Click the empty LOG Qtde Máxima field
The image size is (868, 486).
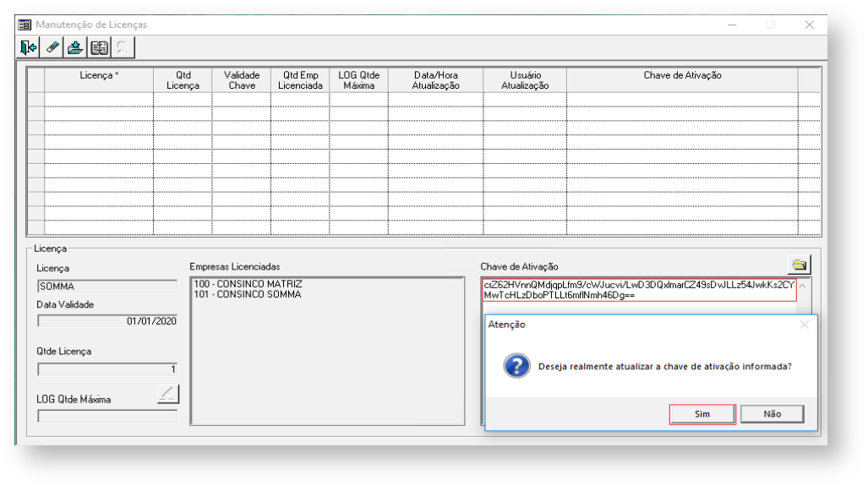point(107,416)
